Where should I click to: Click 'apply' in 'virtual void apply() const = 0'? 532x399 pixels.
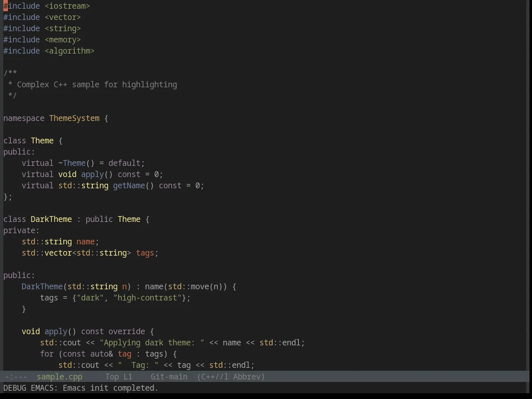[x=92, y=175]
